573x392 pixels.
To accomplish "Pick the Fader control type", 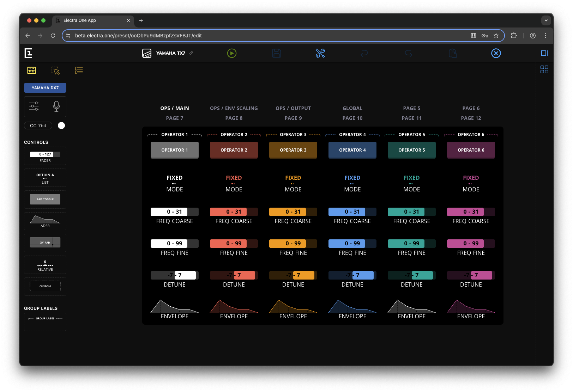I will click(45, 156).
